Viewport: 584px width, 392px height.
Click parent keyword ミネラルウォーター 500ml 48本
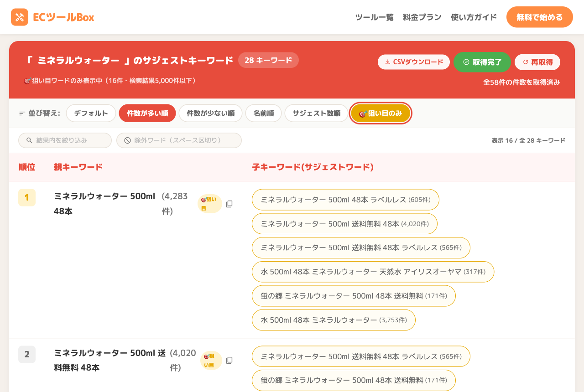(104, 204)
